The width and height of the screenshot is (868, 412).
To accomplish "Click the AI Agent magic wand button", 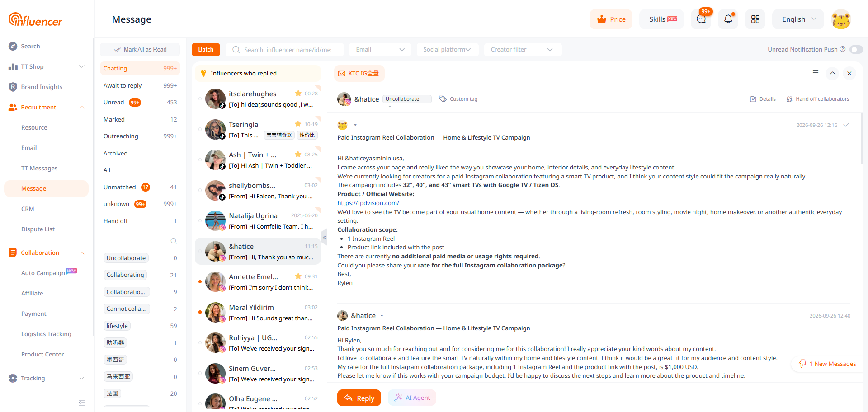I will coord(412,398).
